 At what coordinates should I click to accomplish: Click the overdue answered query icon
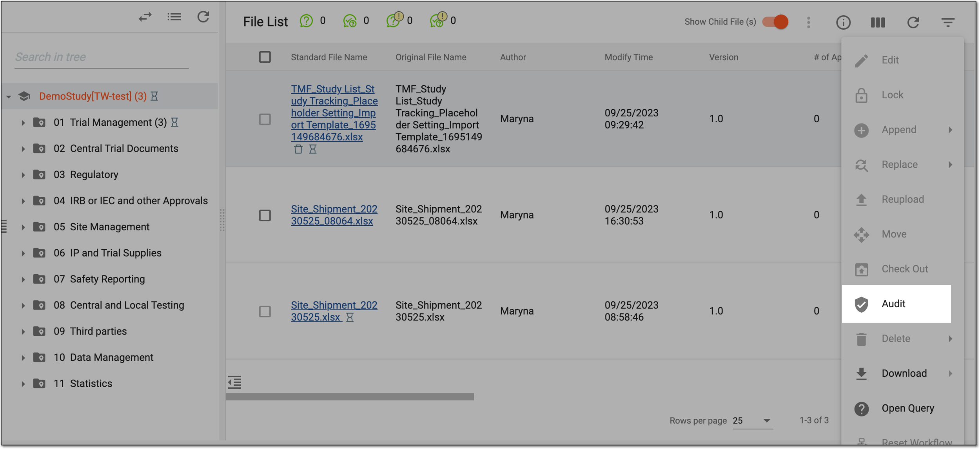click(x=438, y=20)
